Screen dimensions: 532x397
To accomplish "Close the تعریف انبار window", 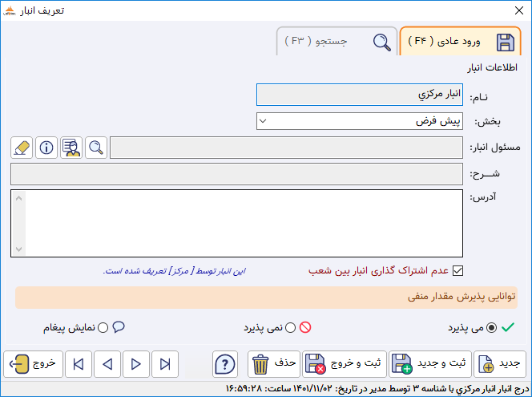I will pyautogui.click(x=518, y=10).
